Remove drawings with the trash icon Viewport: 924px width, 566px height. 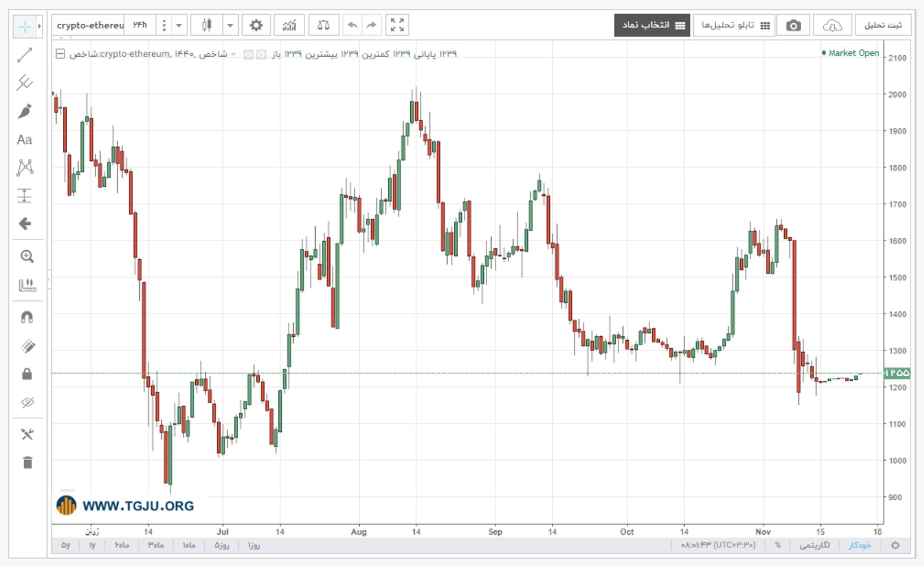tap(27, 462)
